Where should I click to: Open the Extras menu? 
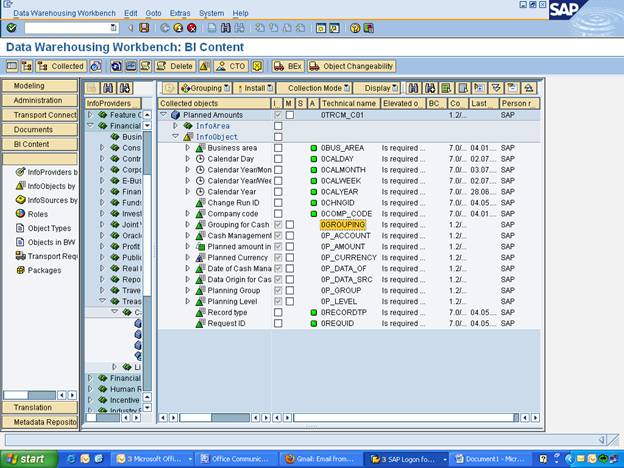[x=180, y=13]
